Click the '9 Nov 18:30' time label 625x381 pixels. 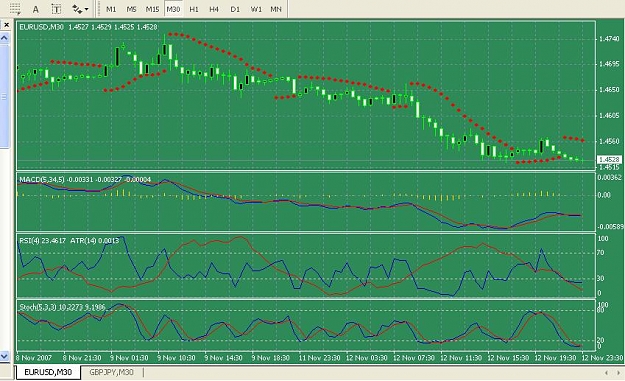270,357
